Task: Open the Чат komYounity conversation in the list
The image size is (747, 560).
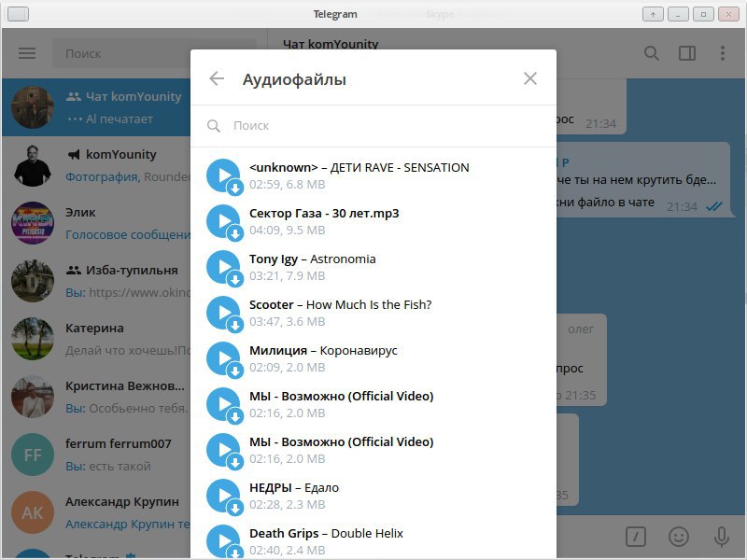Action: pyautogui.click(x=96, y=107)
